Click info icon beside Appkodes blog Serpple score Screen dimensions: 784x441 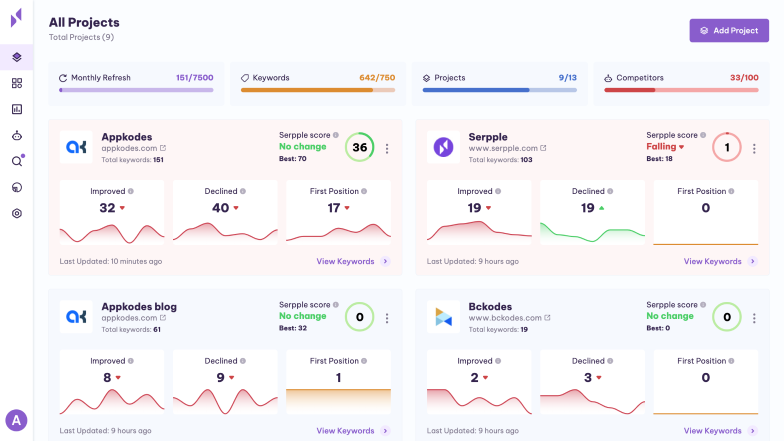pyautogui.click(x=336, y=304)
